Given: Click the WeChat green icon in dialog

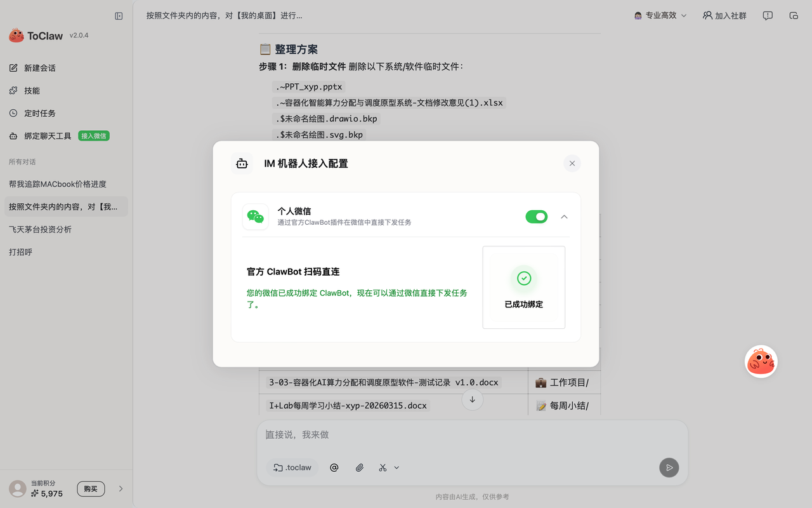Looking at the screenshot, I should [x=255, y=217].
